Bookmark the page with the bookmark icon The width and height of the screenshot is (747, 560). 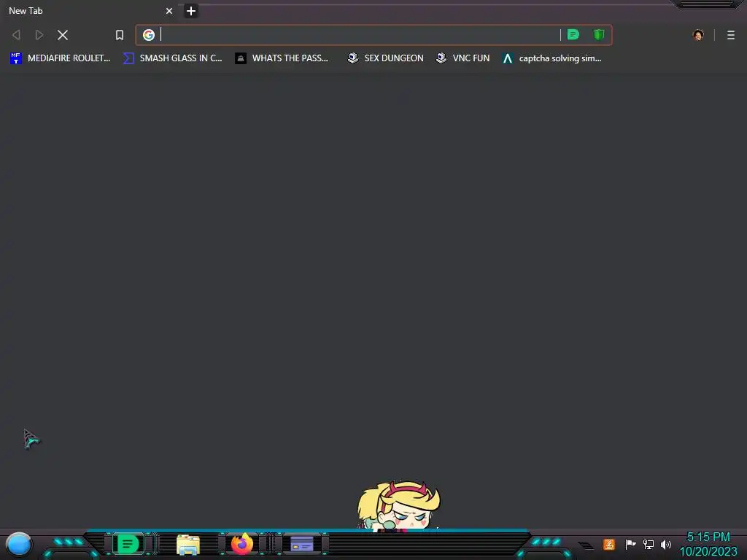point(119,35)
